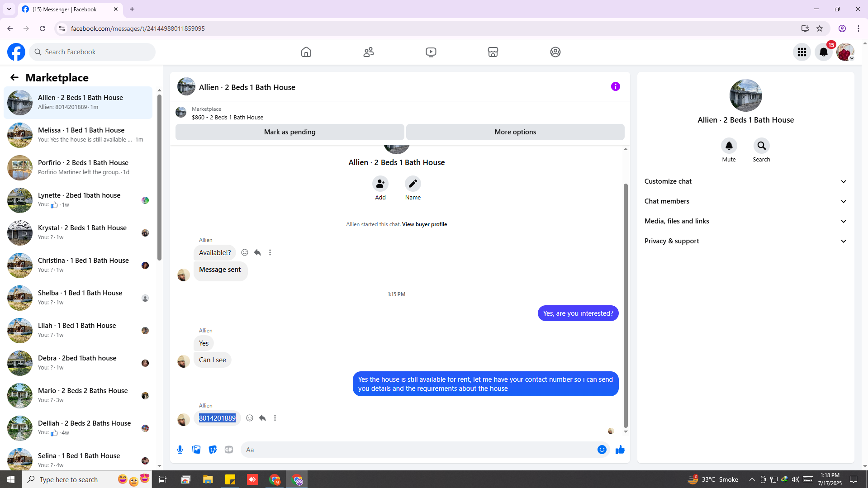The image size is (868, 488).
Task: Expand Chat members section
Action: coord(745,201)
